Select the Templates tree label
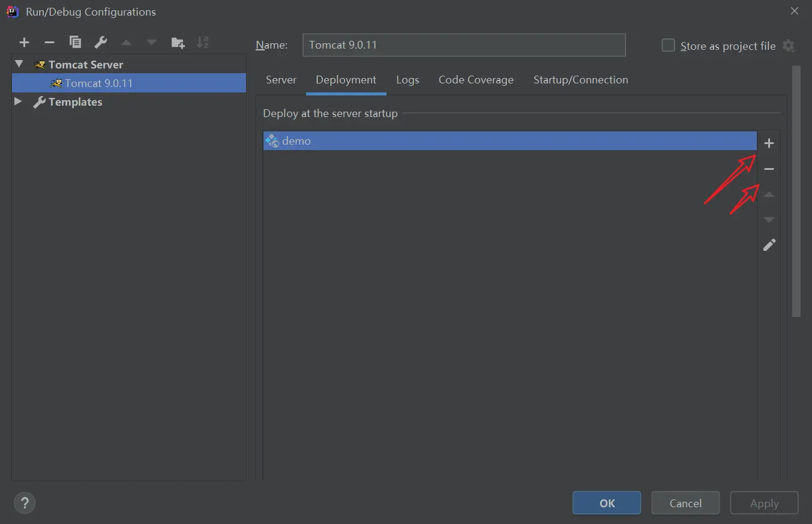This screenshot has width=812, height=524. point(75,102)
